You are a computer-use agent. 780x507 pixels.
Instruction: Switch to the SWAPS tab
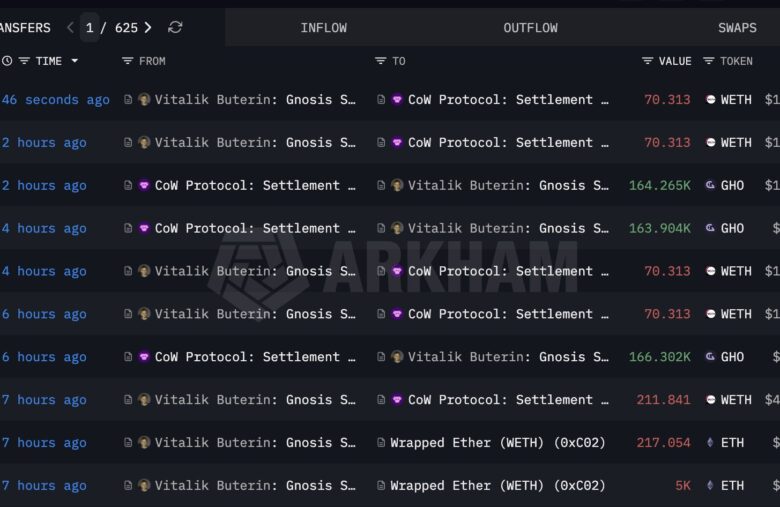click(737, 27)
